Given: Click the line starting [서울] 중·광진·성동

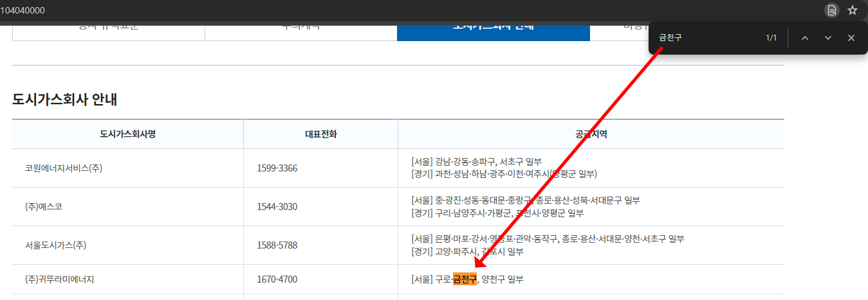Looking at the screenshot, I should [x=526, y=200].
